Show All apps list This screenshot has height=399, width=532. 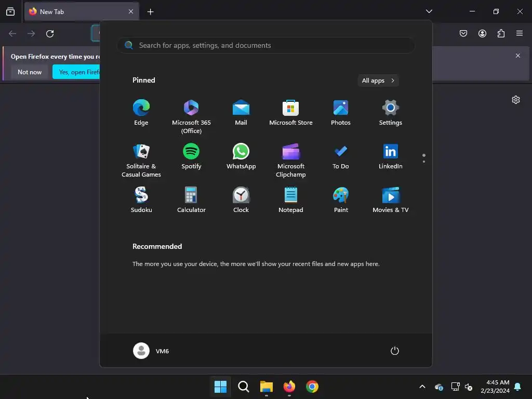(378, 81)
